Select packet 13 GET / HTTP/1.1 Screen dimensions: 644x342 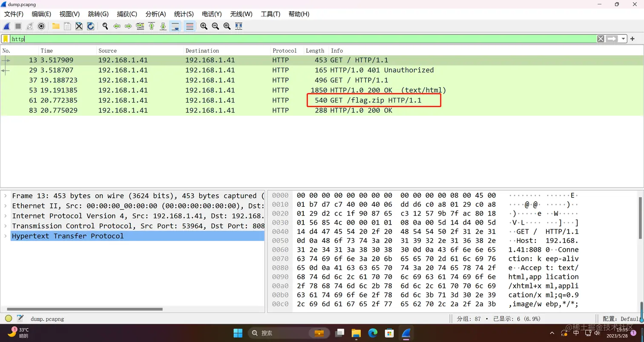[x=322, y=60]
